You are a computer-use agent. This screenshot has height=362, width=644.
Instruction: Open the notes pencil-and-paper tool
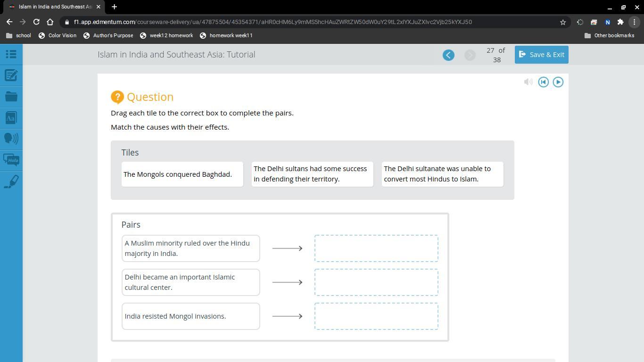pos(11,75)
